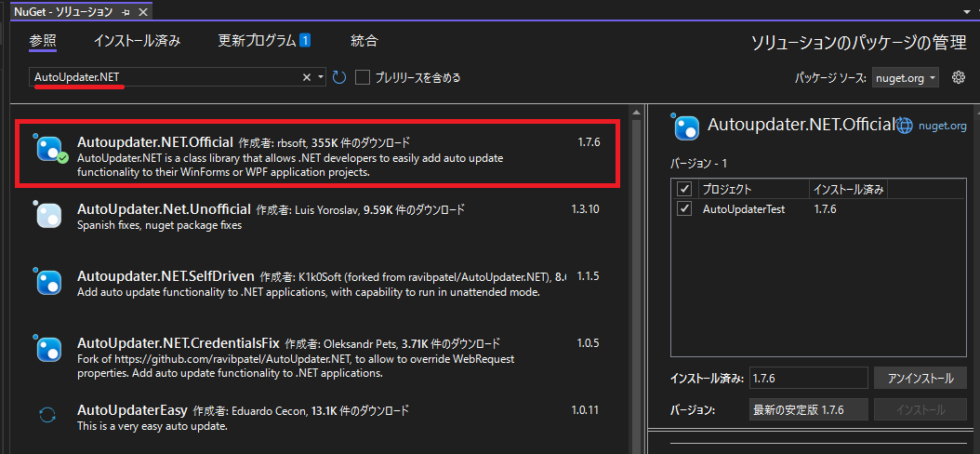Refresh the package search results

[338, 77]
